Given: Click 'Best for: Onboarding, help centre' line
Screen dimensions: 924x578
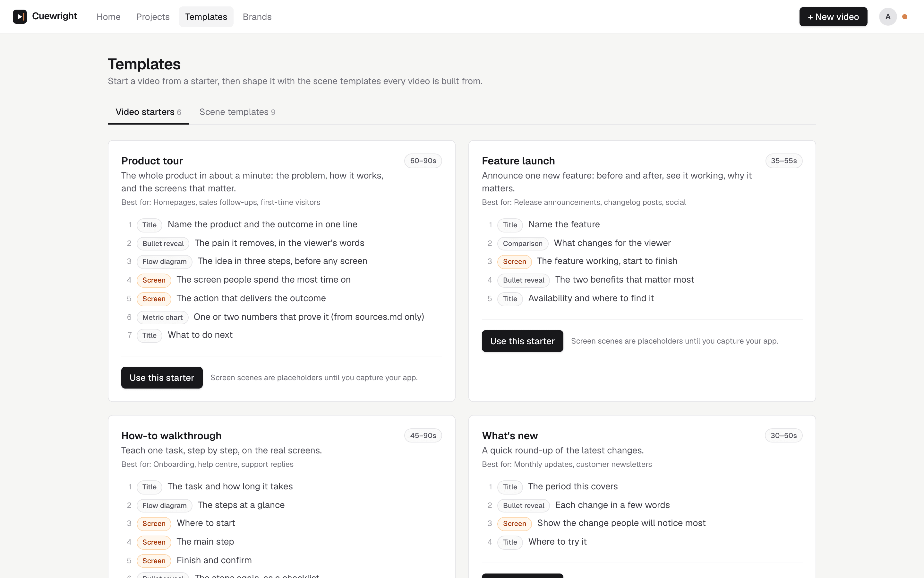Looking at the screenshot, I should (x=207, y=464).
